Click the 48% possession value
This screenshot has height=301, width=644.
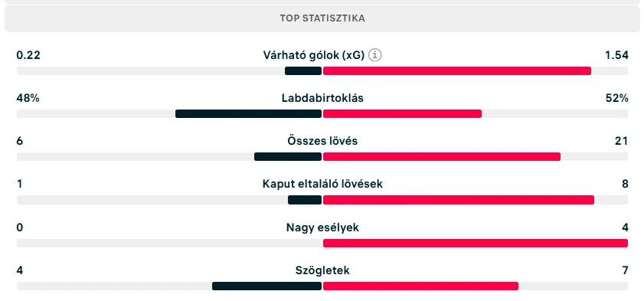click(x=28, y=98)
